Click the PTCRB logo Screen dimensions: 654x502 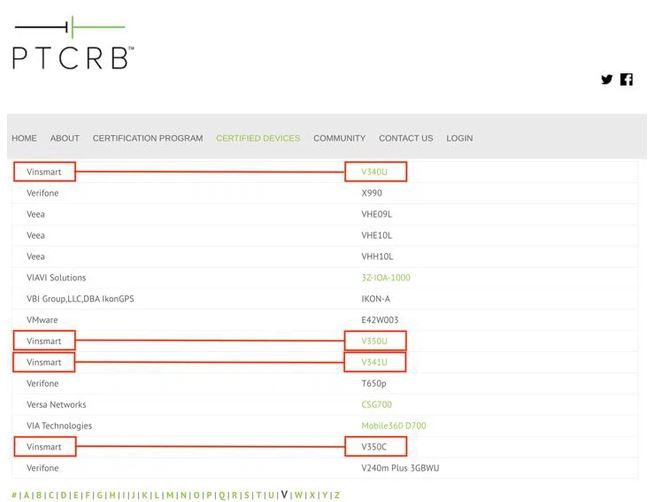[x=73, y=43]
